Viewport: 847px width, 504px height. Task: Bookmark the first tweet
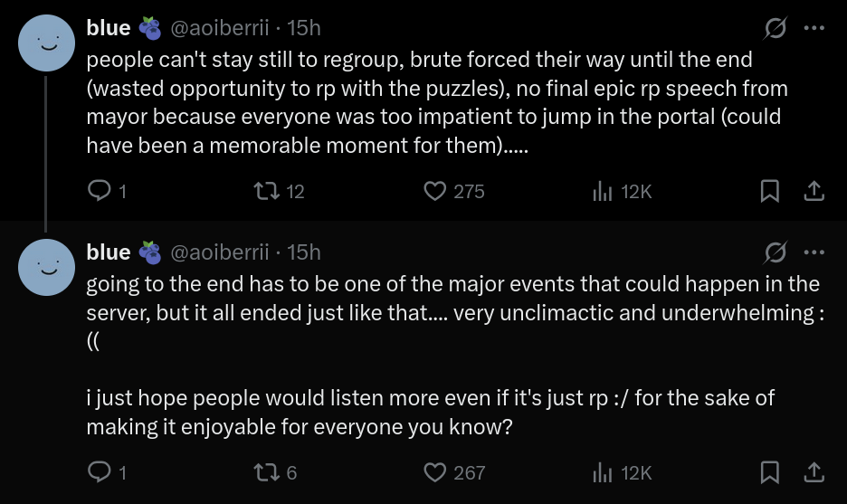[x=769, y=191]
